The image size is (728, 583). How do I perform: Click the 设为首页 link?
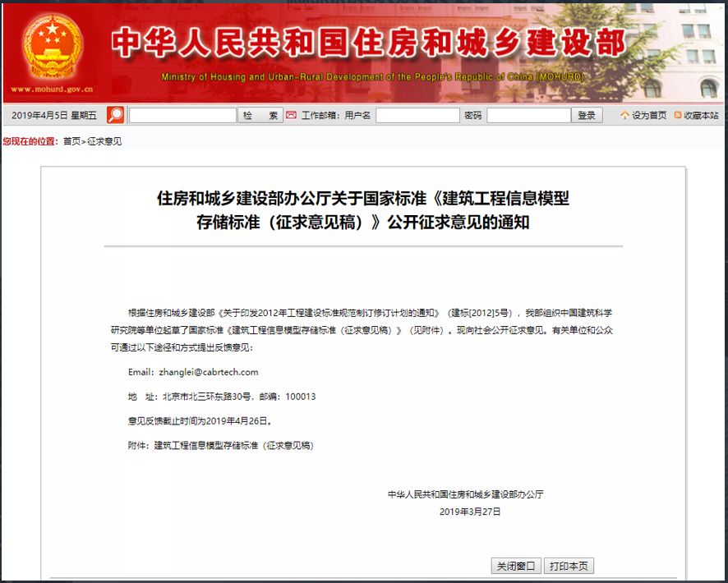click(648, 115)
